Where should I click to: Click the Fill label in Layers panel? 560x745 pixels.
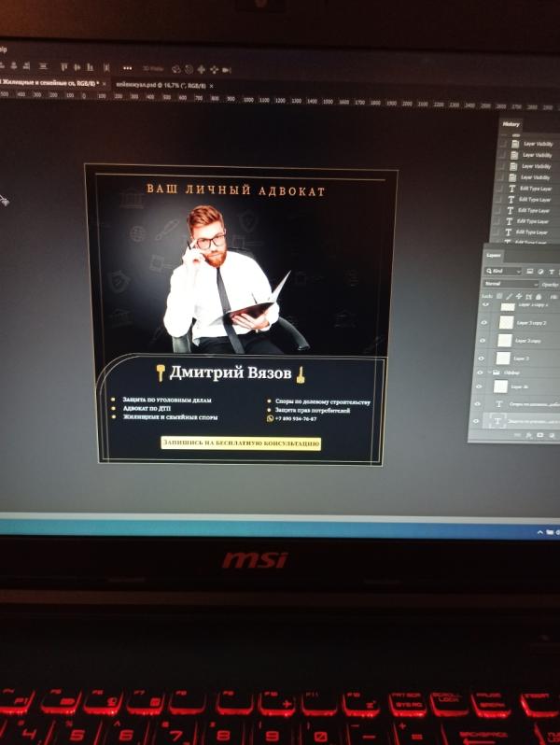coord(553,298)
